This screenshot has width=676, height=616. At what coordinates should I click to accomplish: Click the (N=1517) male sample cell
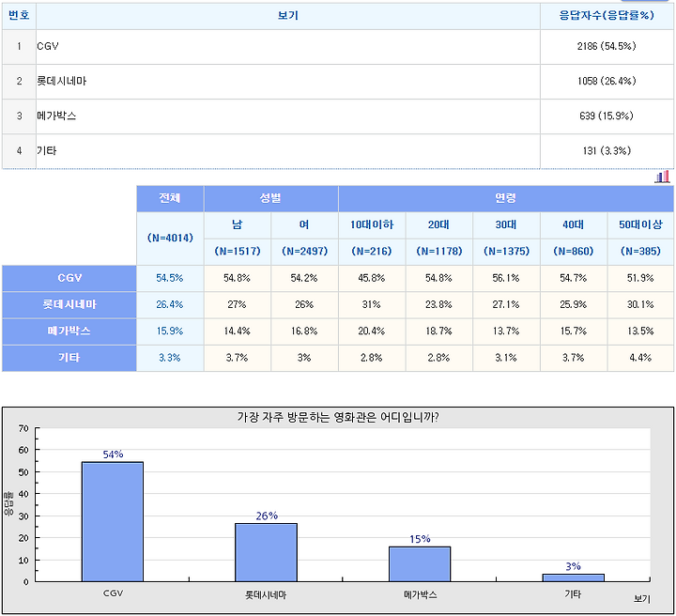click(x=238, y=252)
